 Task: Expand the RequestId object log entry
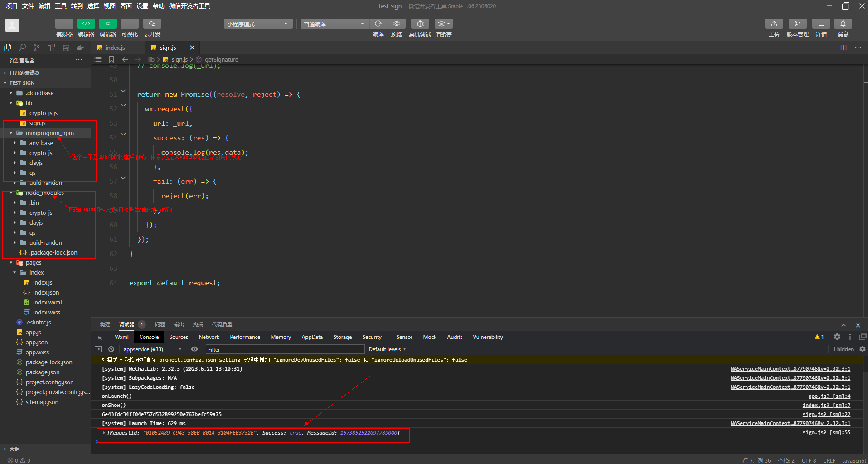coord(104,433)
